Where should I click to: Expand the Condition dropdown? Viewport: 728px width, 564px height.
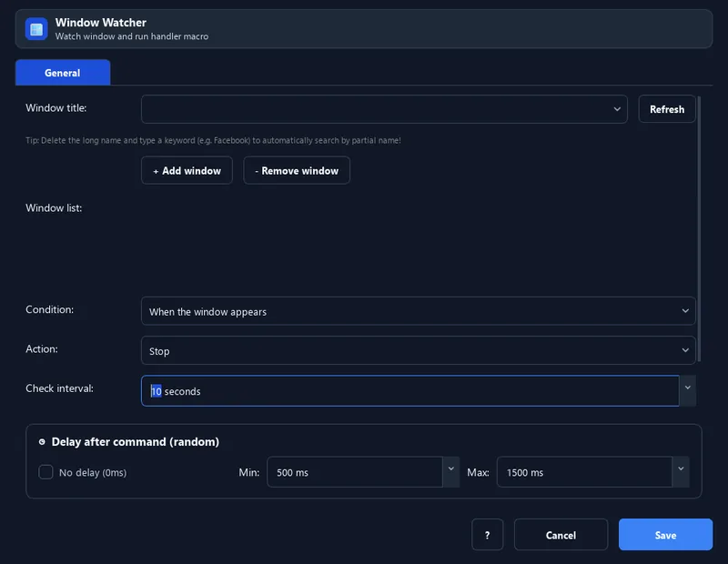(419, 311)
